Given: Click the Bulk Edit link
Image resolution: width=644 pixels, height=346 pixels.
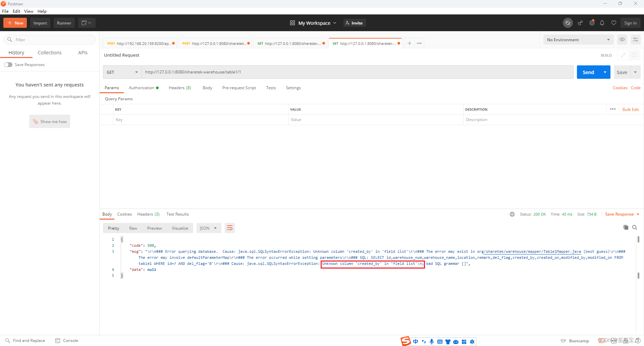Looking at the screenshot, I should (x=631, y=109).
